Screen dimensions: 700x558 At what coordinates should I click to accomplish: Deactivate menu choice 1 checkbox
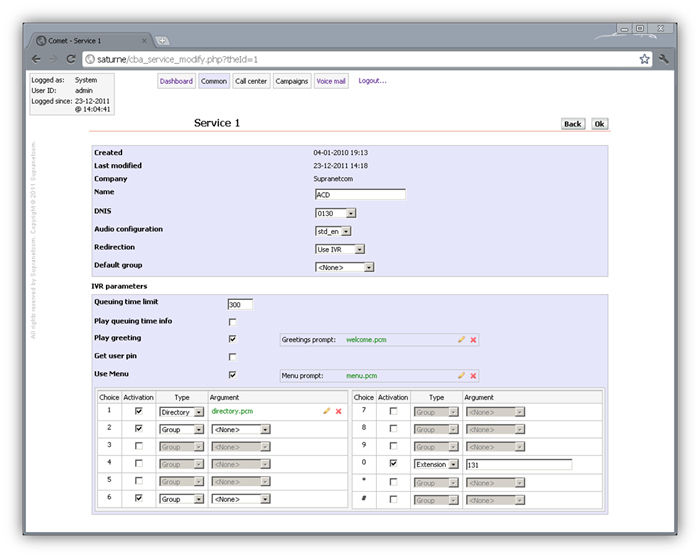click(139, 411)
